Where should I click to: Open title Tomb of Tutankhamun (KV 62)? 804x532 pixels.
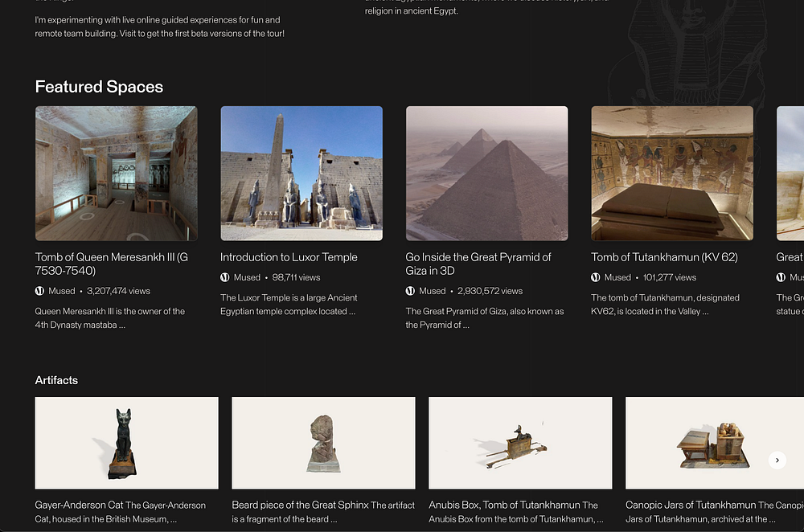pos(664,257)
